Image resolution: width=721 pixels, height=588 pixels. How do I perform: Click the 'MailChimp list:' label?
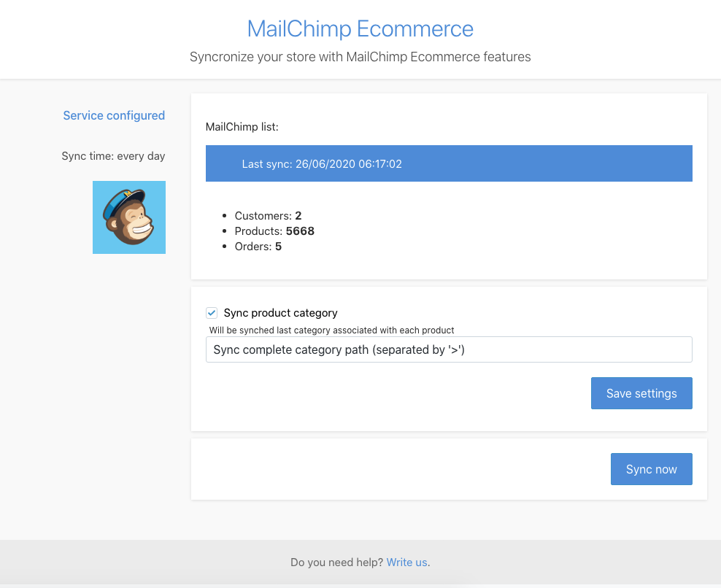242,127
